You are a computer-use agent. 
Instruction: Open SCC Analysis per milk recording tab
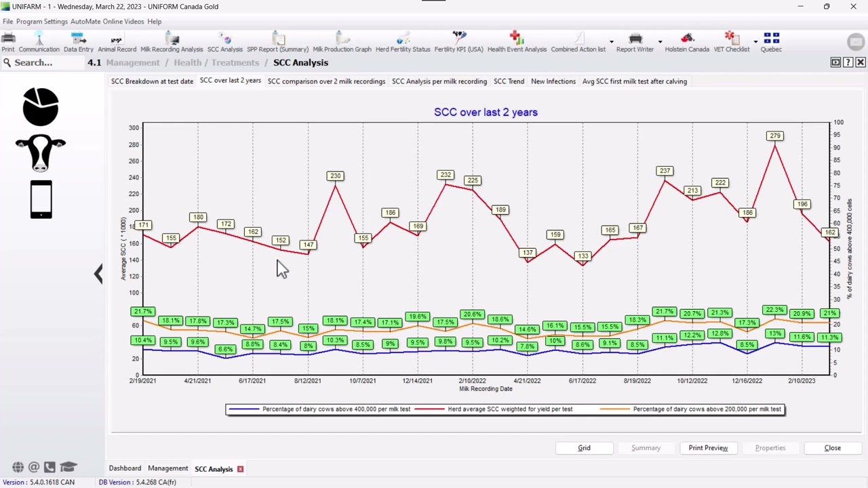click(x=439, y=81)
